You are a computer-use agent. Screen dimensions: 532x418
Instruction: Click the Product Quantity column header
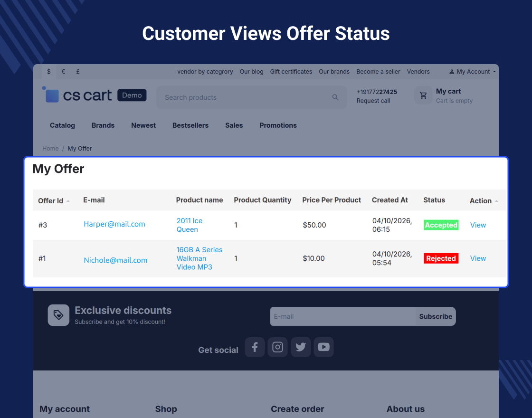[x=263, y=200]
